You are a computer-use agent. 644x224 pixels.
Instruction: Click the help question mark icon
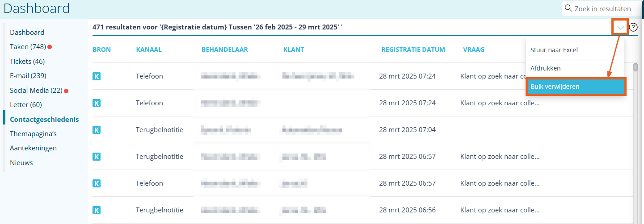(633, 27)
